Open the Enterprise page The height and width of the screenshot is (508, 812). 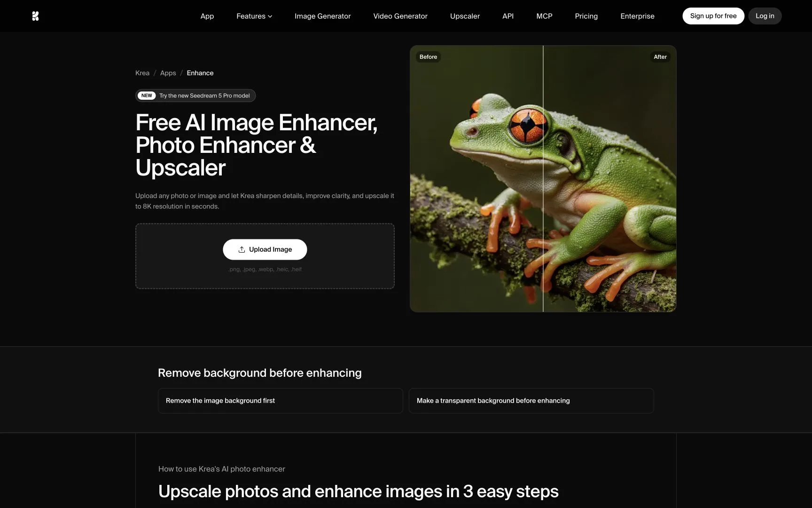point(637,16)
